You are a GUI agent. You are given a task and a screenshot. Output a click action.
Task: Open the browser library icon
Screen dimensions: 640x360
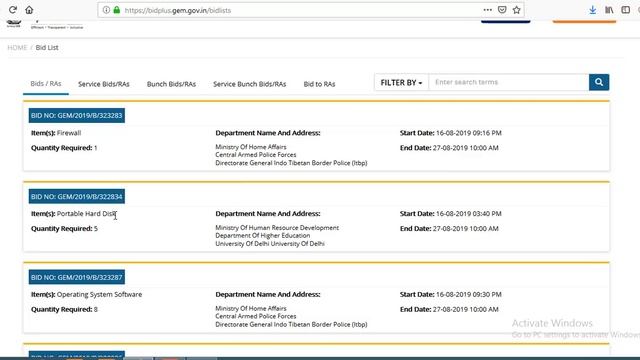point(609,10)
